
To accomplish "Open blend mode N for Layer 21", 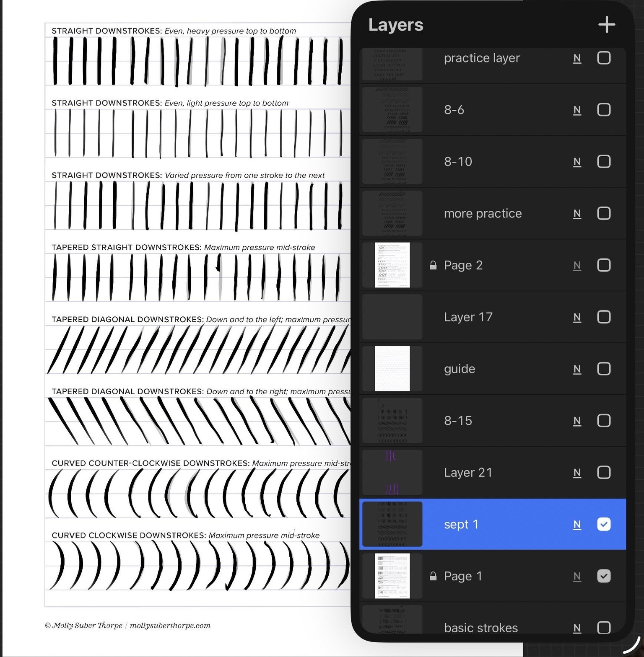I will pyautogui.click(x=577, y=473).
